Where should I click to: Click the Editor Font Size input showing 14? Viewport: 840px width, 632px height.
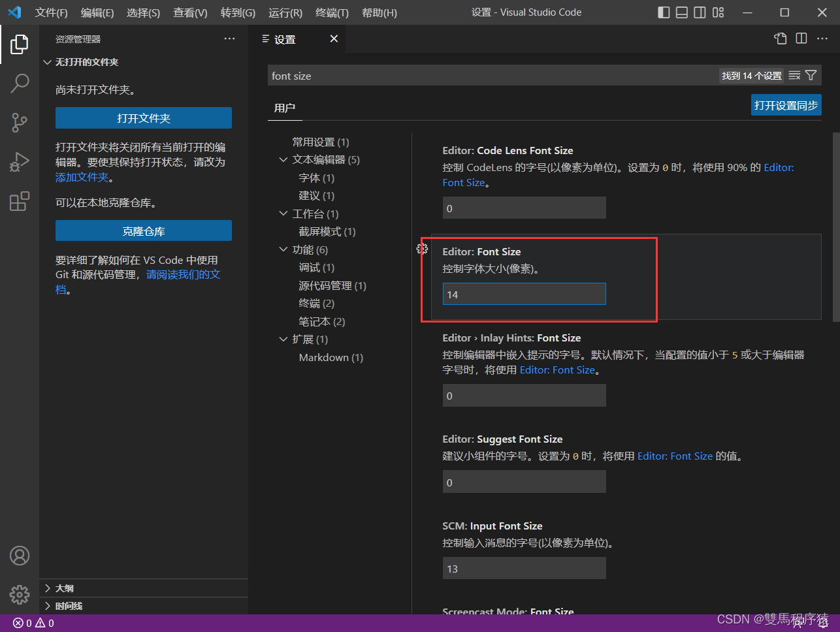(525, 294)
